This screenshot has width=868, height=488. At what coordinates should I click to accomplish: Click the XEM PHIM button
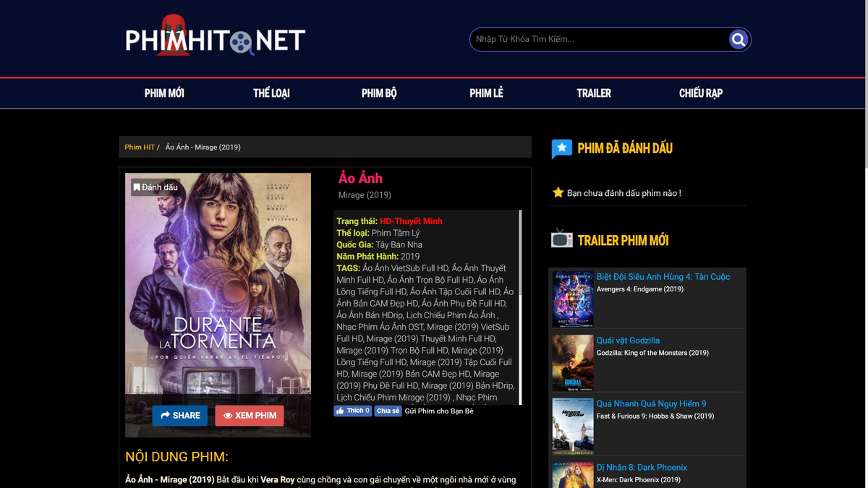pyautogui.click(x=250, y=416)
